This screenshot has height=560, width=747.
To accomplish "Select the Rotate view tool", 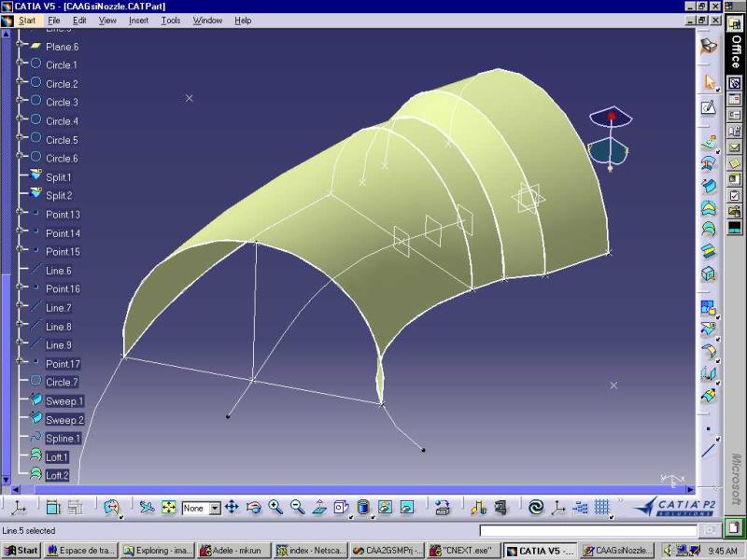I will tap(254, 508).
